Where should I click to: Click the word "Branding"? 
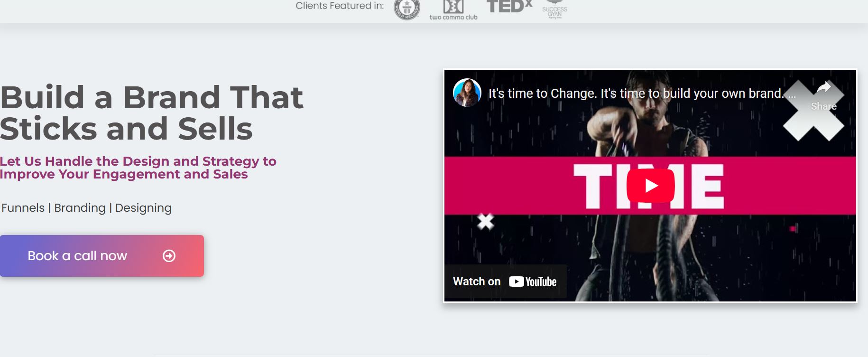click(x=80, y=208)
